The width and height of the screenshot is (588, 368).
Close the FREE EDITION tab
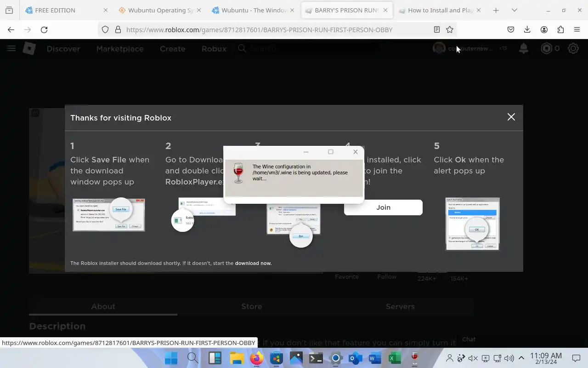pos(106,10)
